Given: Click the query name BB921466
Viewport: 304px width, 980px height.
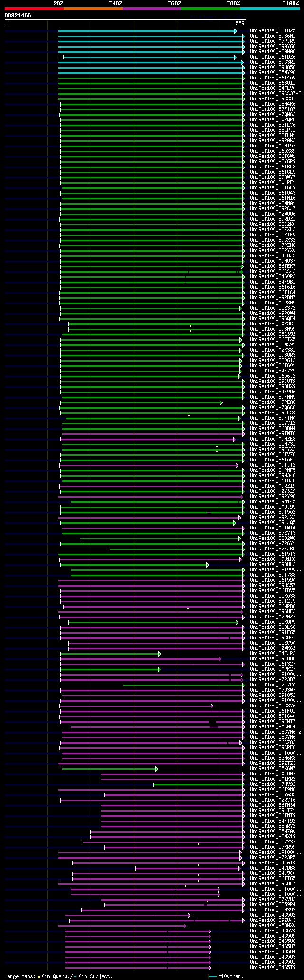Looking at the screenshot, I should coord(18,15).
